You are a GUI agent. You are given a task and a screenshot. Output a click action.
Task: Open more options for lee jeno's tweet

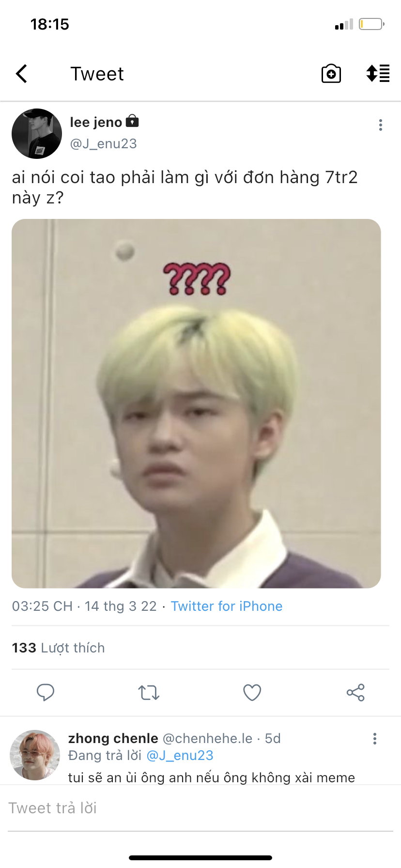click(381, 125)
